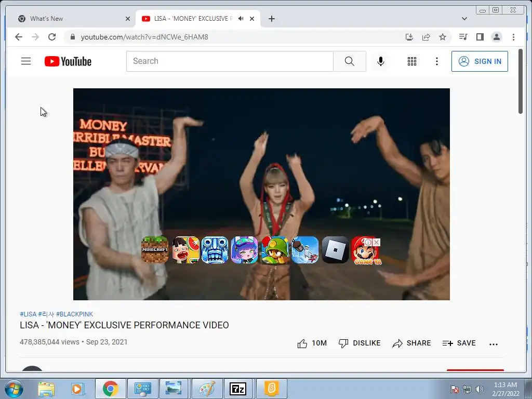Open a new tab with plus

click(271, 19)
